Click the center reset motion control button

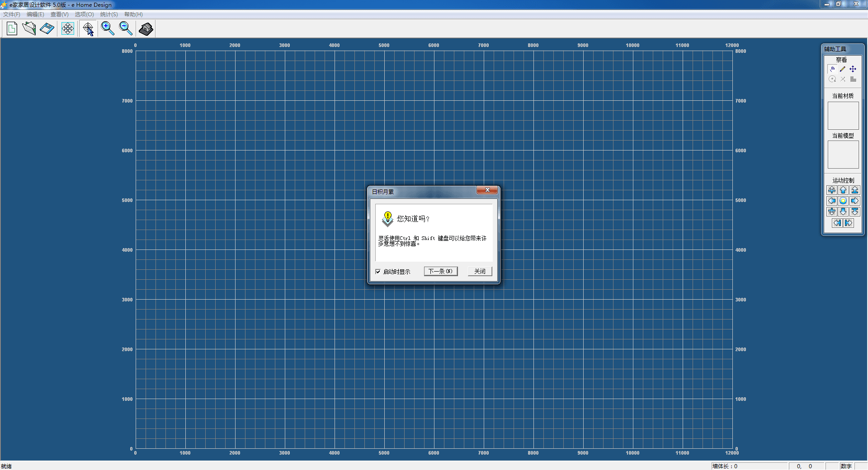click(843, 201)
